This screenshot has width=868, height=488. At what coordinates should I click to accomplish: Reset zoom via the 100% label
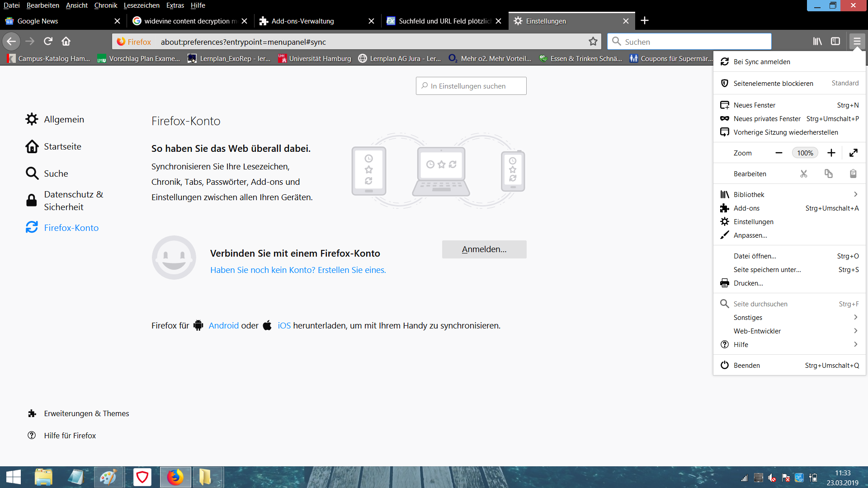tap(805, 153)
